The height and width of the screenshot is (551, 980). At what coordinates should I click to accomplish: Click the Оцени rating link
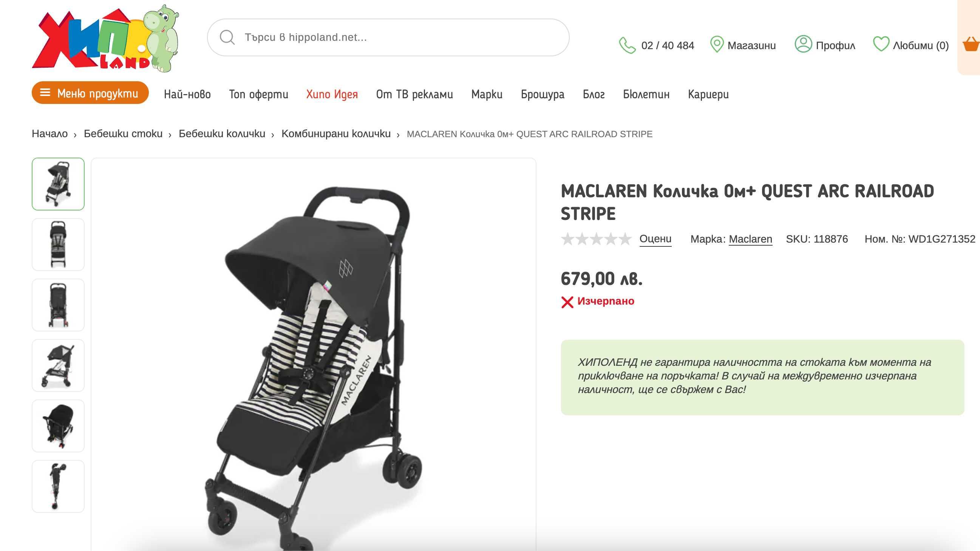[655, 239]
